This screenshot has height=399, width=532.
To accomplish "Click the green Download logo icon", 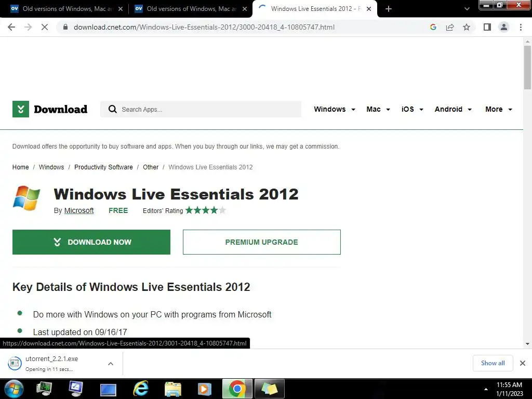I will click(x=21, y=109).
